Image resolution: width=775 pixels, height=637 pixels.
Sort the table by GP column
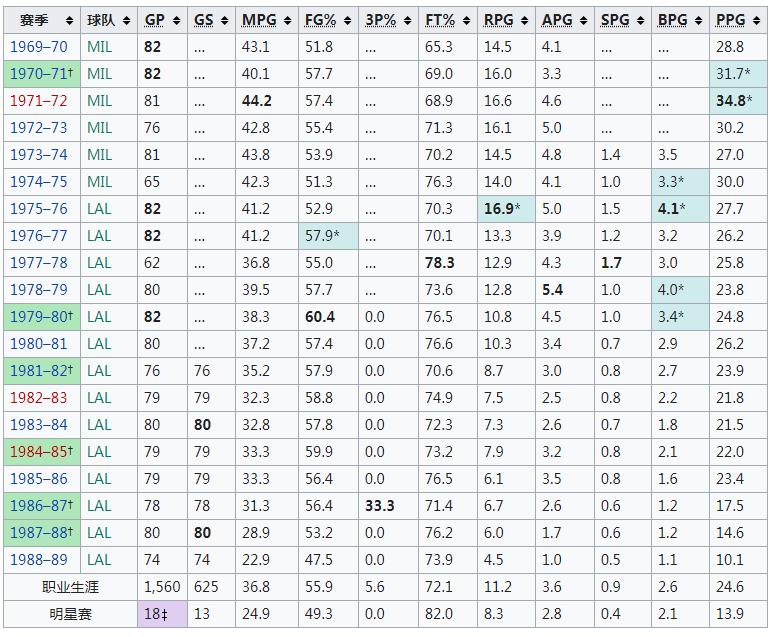(x=176, y=20)
